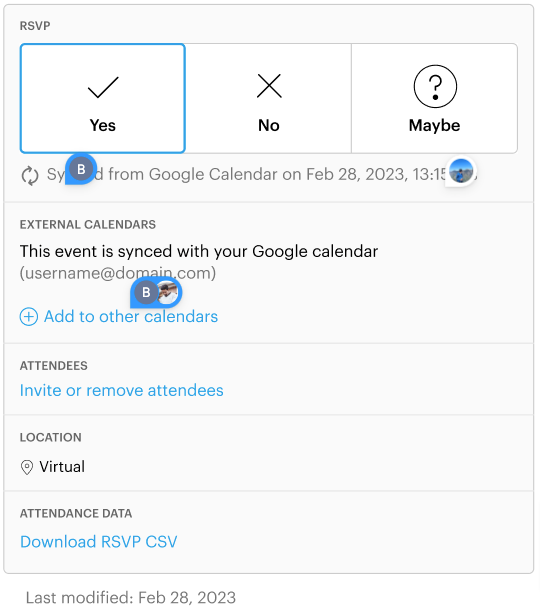
Task: Click the landscape photo avatar by 13:15
Action: (461, 171)
